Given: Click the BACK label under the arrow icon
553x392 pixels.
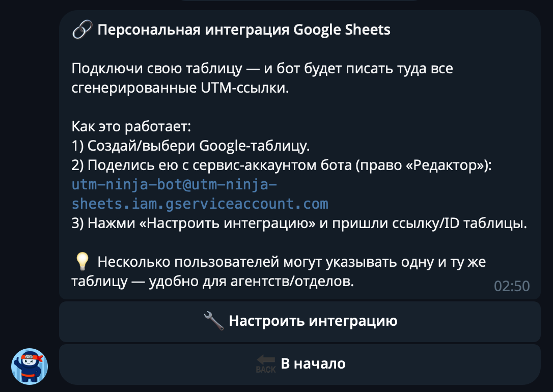Looking at the screenshot, I should click(x=265, y=368).
